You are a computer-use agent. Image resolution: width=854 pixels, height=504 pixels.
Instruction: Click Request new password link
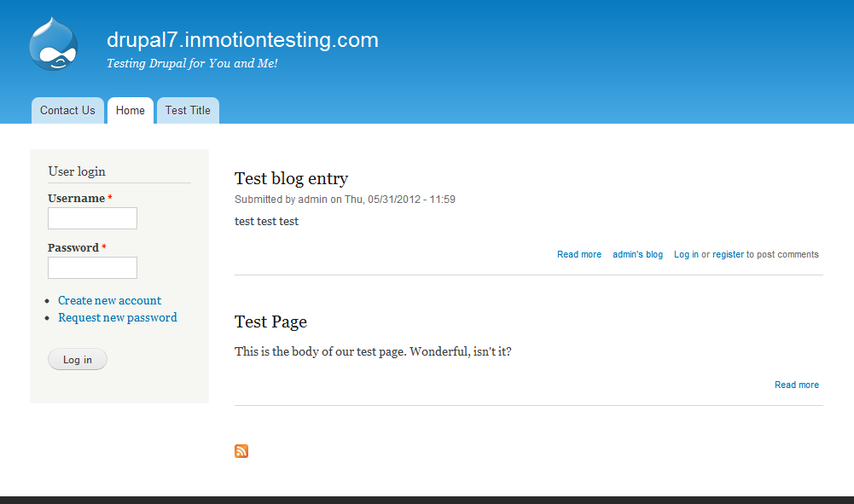118,317
